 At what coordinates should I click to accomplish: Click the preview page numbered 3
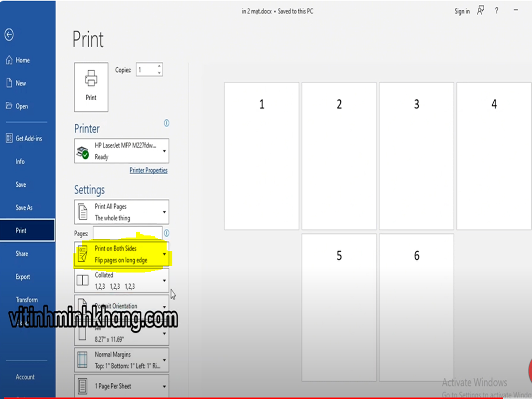coord(416,156)
